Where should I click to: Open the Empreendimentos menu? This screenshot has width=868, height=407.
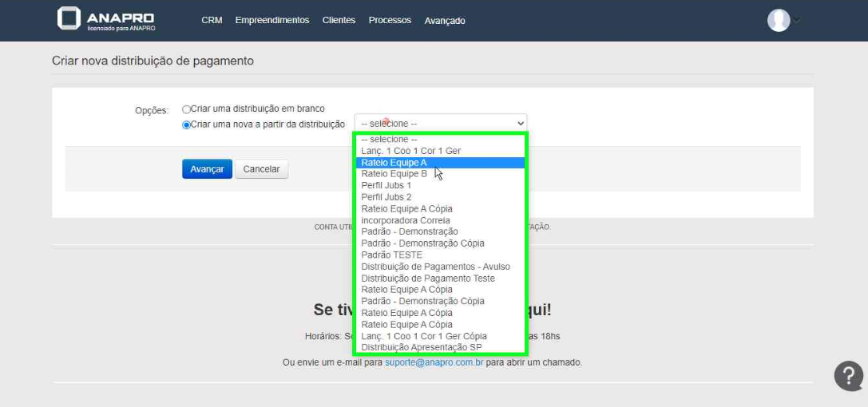[x=272, y=20]
